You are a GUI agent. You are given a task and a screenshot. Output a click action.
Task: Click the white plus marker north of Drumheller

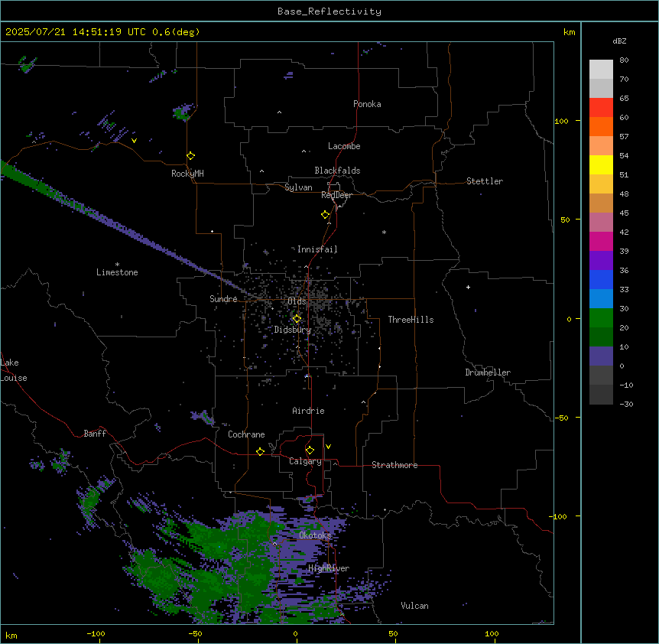click(468, 287)
